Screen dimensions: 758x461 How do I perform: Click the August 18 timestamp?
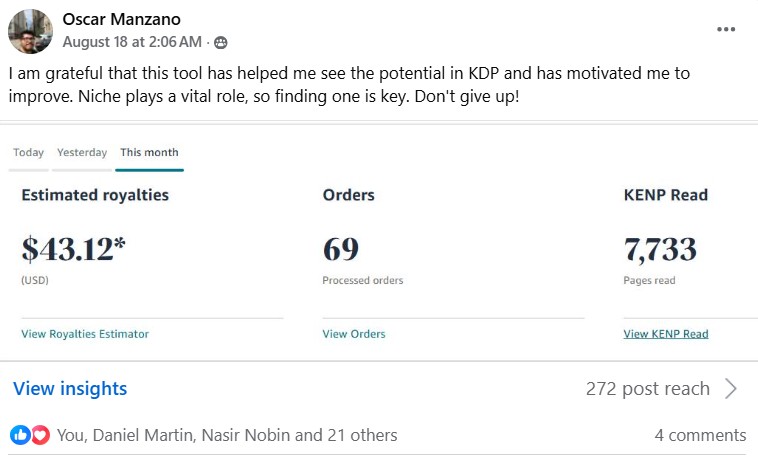132,42
